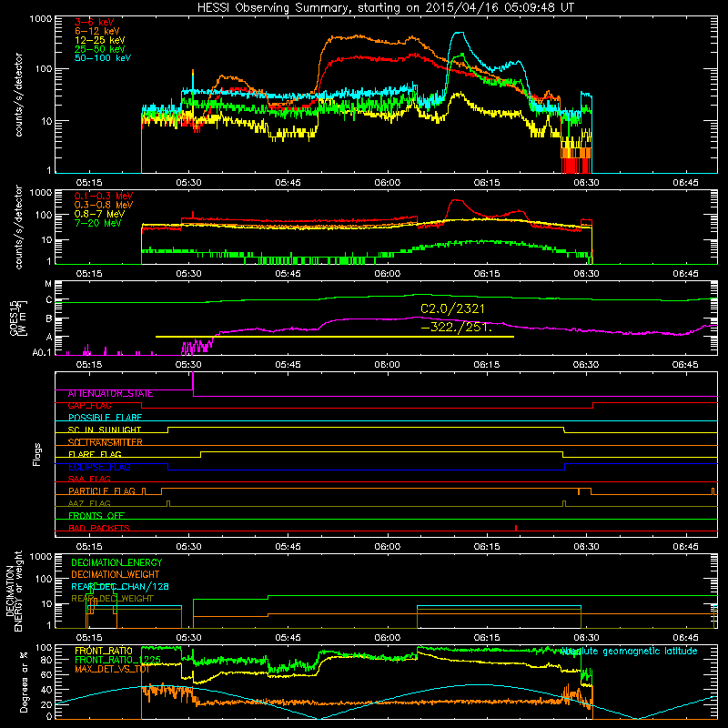
Task: Select the POSSIBLE_FLARE flag label
Action: pyautogui.click(x=105, y=418)
